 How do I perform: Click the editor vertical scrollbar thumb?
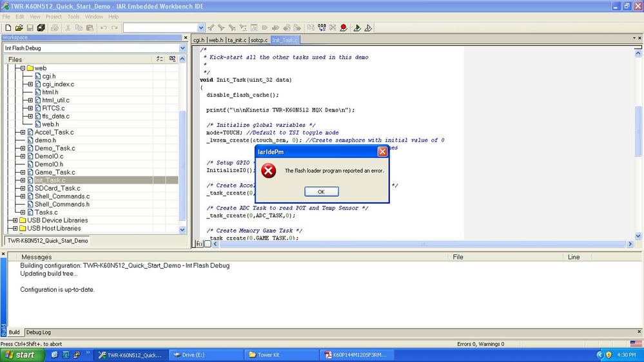(x=638, y=131)
